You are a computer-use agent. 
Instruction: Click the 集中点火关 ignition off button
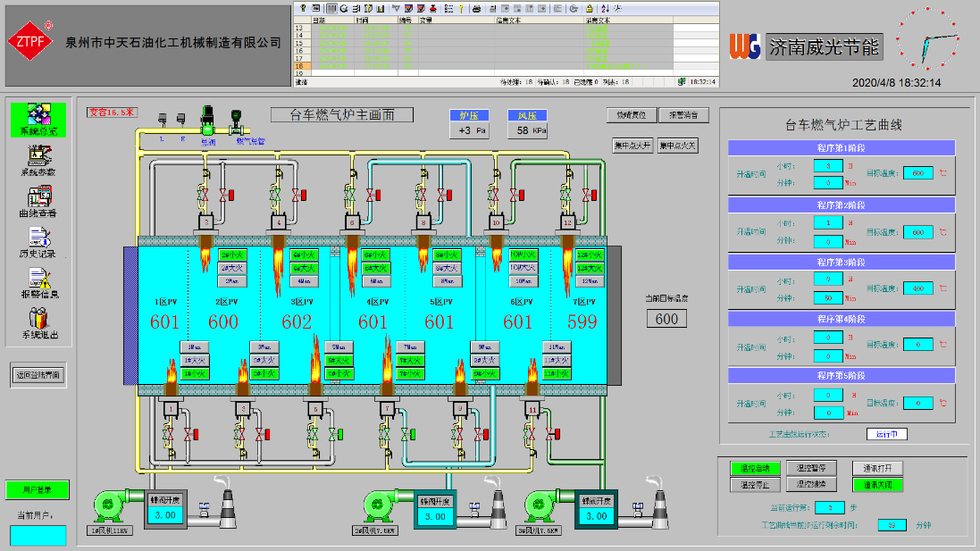click(677, 146)
